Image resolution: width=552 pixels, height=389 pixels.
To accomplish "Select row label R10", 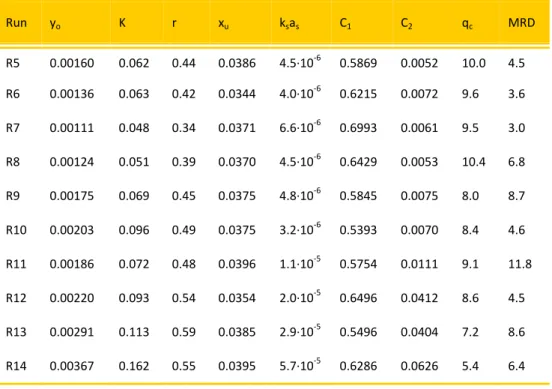I will tap(16, 230).
